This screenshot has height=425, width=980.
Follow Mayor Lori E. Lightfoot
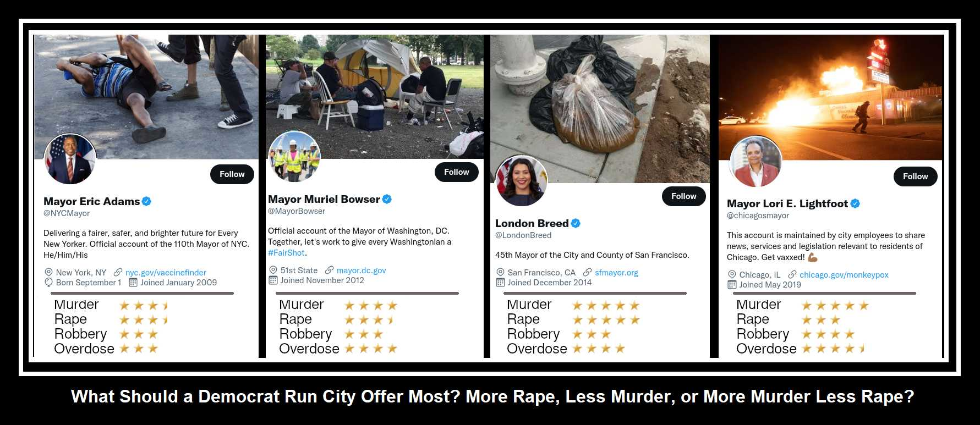coord(915,176)
